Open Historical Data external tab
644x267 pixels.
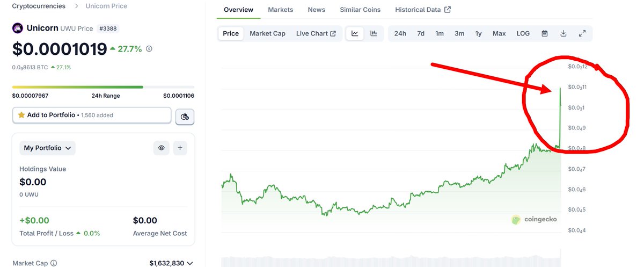(423, 10)
